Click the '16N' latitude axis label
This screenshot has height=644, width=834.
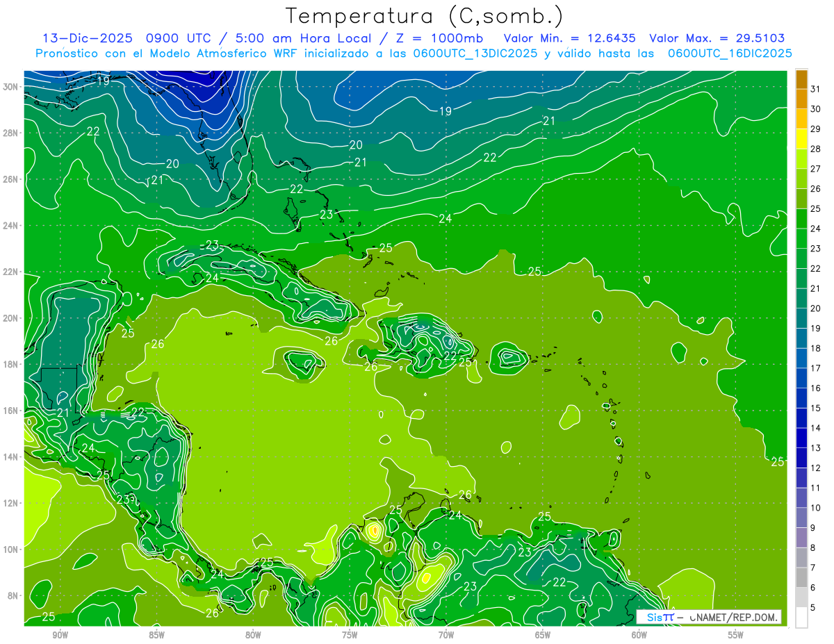10,411
